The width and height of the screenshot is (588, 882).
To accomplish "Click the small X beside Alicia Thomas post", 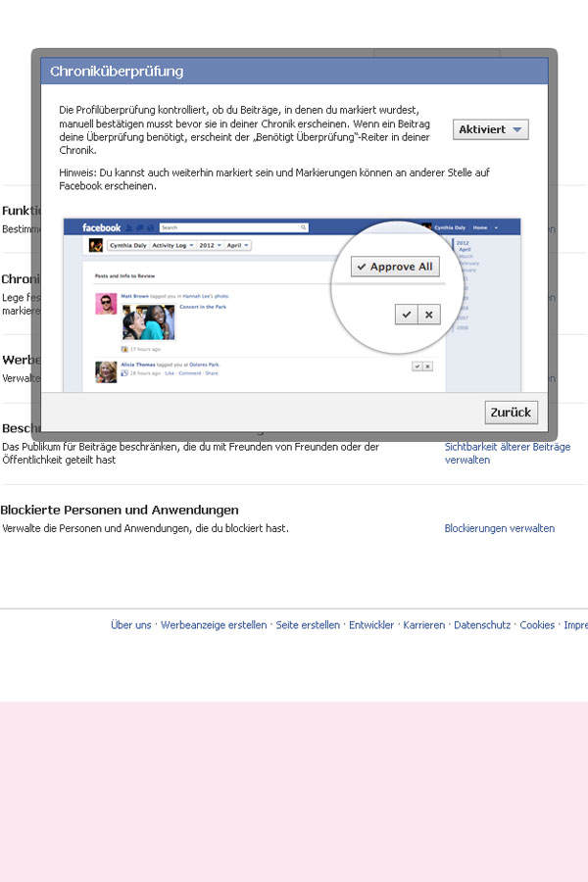I will [x=427, y=367].
